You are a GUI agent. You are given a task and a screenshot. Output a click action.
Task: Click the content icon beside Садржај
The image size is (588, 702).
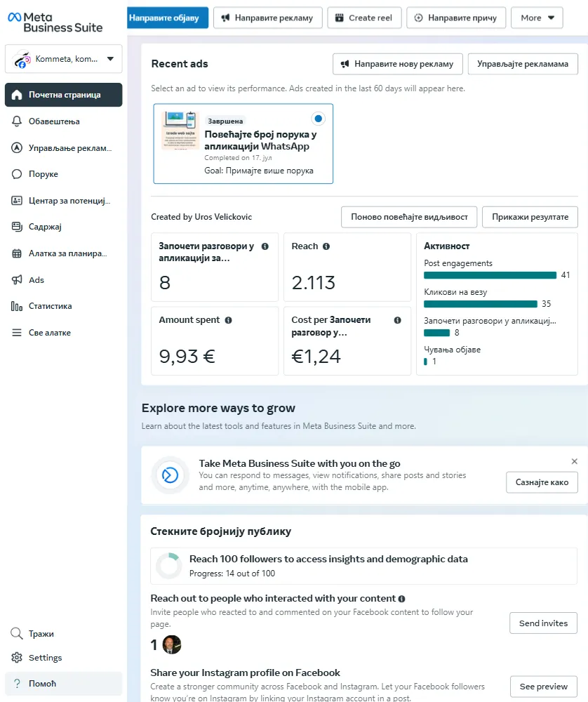pyautogui.click(x=17, y=227)
